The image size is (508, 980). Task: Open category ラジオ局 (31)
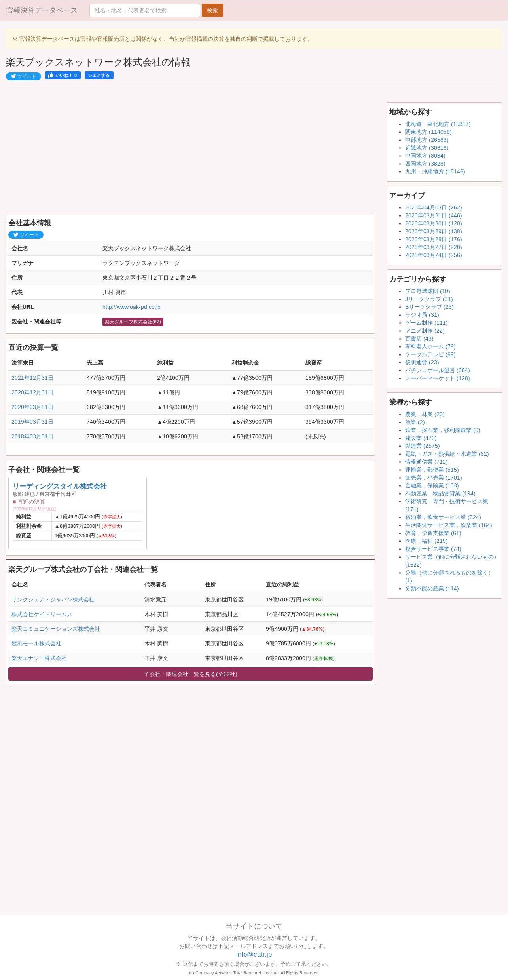coord(422,315)
